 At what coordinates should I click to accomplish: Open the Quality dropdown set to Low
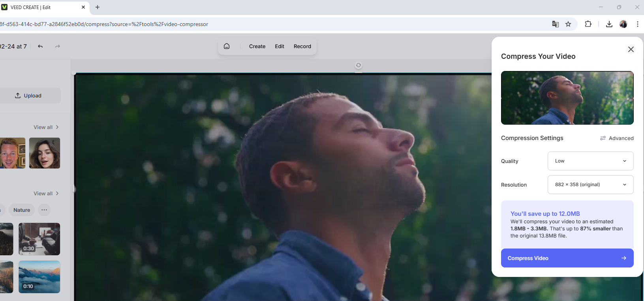590,161
